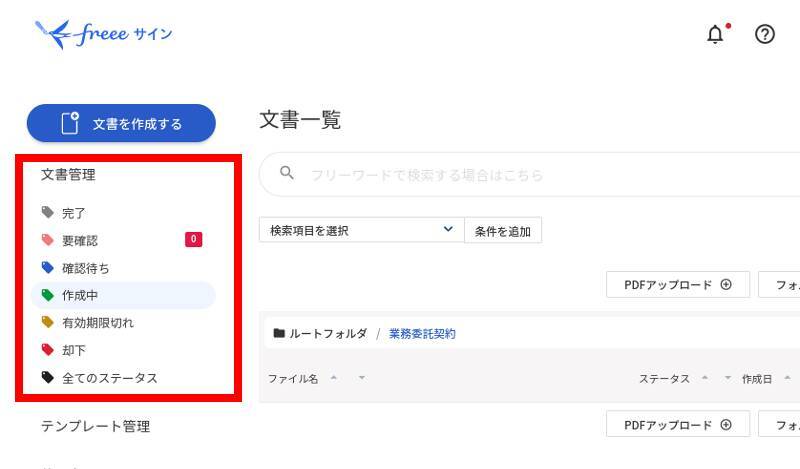Select 作成中 status filter
Image resolution: width=800 pixels, height=469 pixels.
123,295
